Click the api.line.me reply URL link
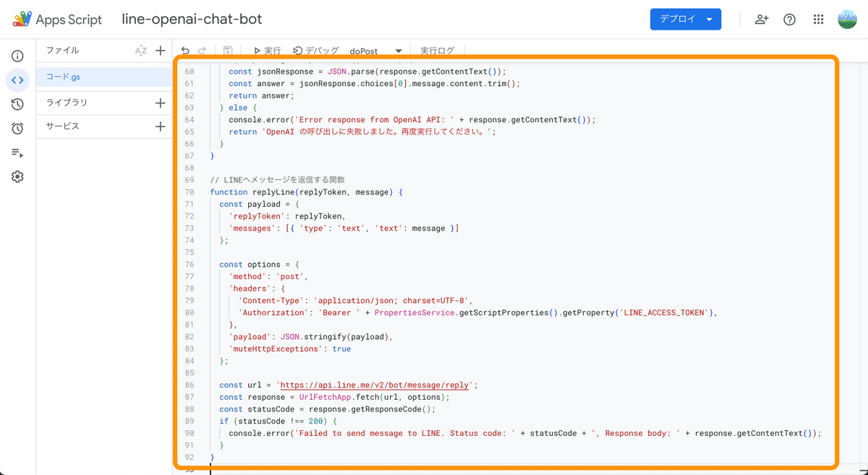This screenshot has width=868, height=475. point(375,385)
